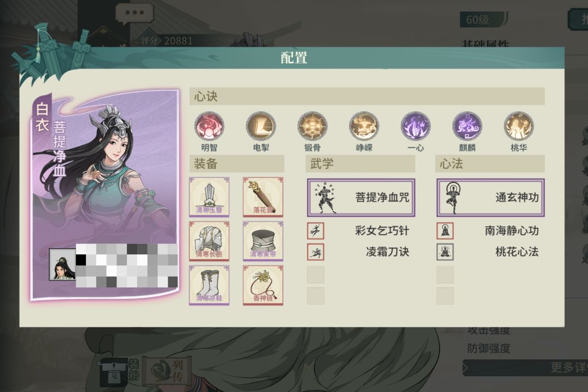Open the 清寒凉鞋 boots equipment slot

pos(209,285)
